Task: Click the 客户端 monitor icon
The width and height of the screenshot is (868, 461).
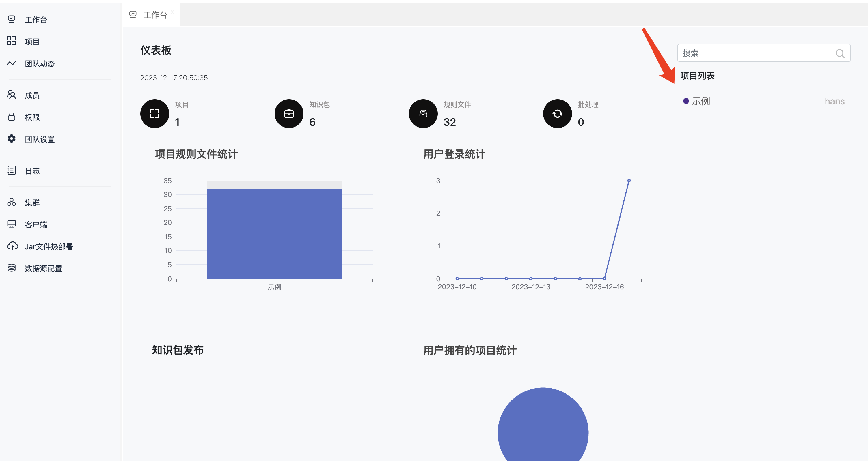Action: 12,224
